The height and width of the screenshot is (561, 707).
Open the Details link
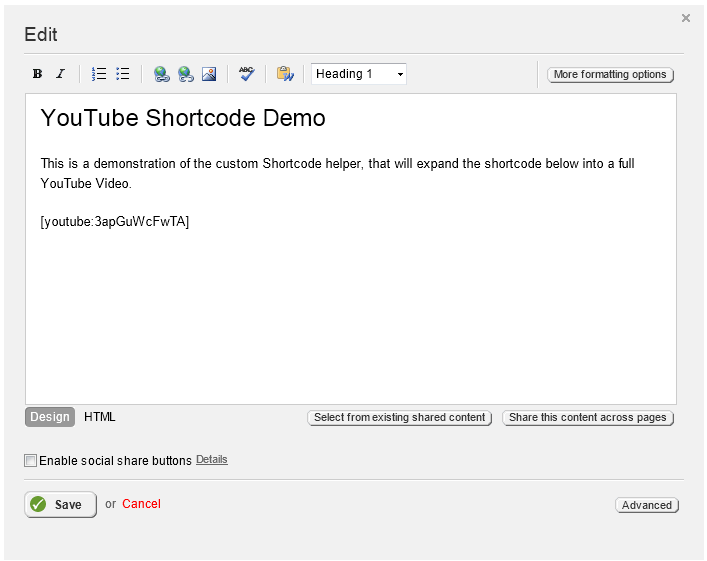212,460
